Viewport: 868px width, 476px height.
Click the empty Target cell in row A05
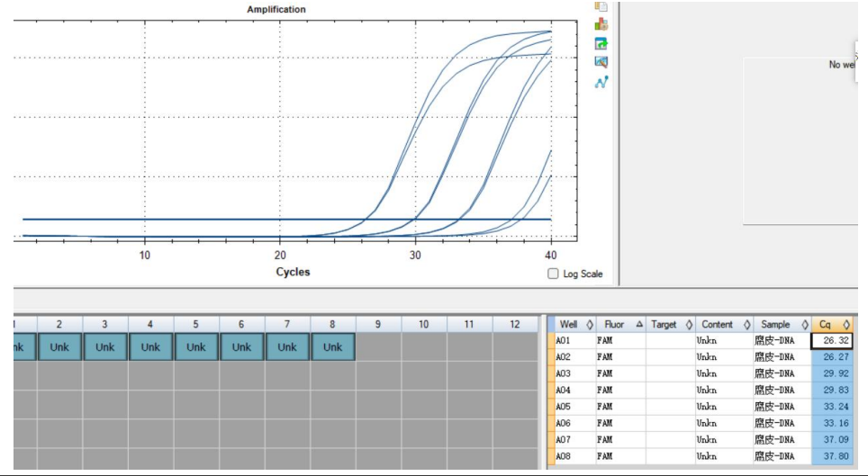671,407
